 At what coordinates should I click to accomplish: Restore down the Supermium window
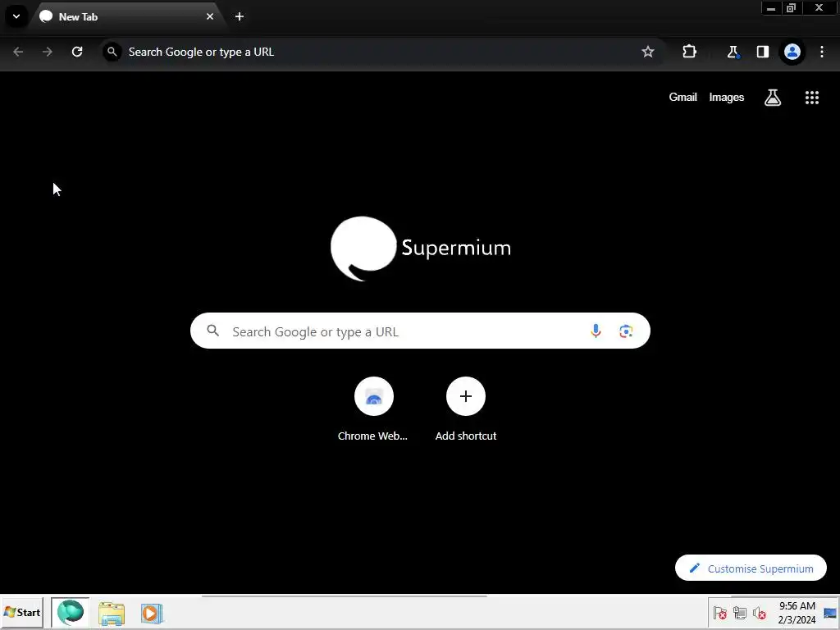coord(792,8)
